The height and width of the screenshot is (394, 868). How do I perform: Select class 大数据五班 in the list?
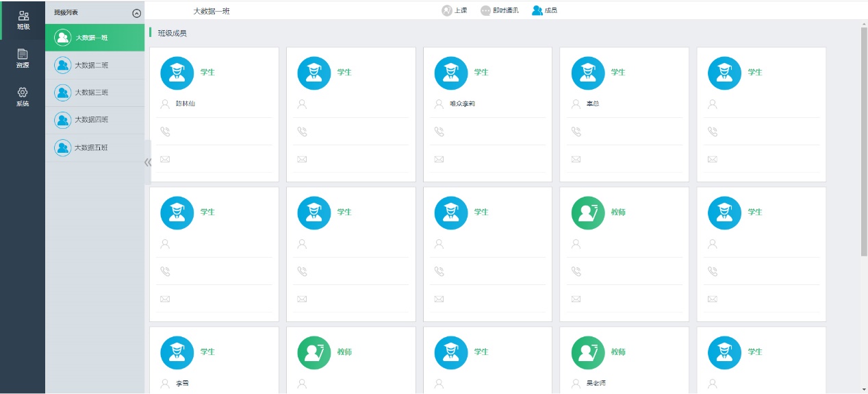(x=95, y=147)
